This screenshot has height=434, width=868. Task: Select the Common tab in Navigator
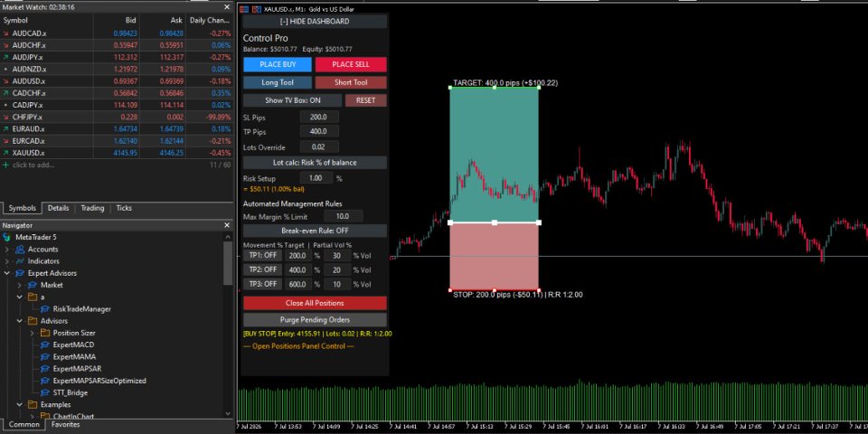point(24,425)
